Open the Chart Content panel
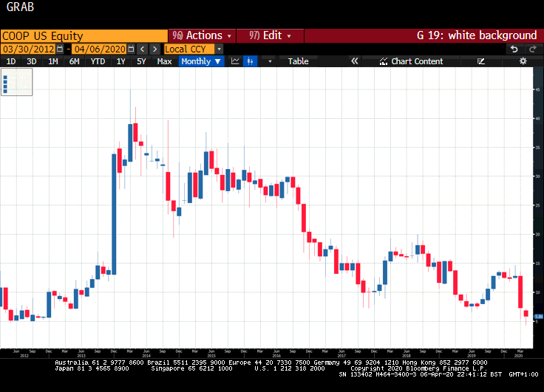This screenshot has height=392, width=544. [411, 61]
